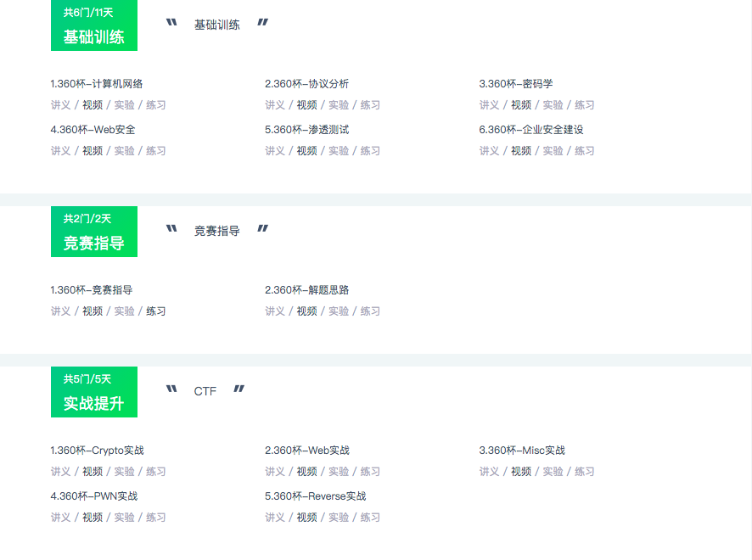Open 实验 for 1.360杯–Crypto实战
Image resolution: width=752 pixels, height=560 pixels.
(124, 472)
